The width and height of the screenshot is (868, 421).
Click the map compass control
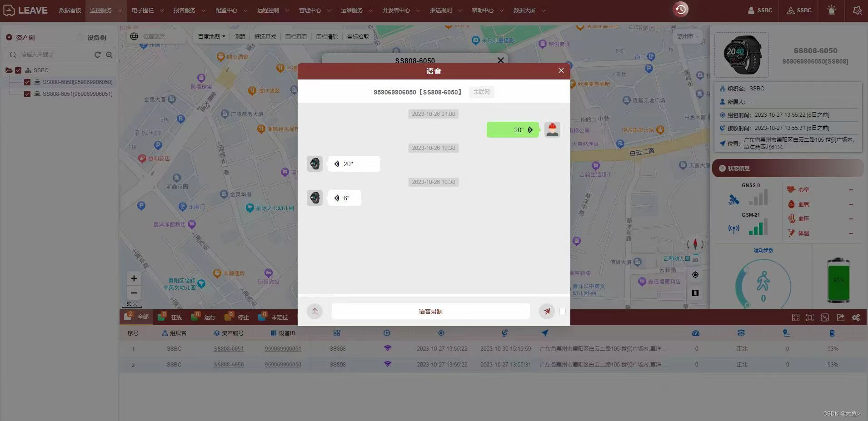pos(695,244)
